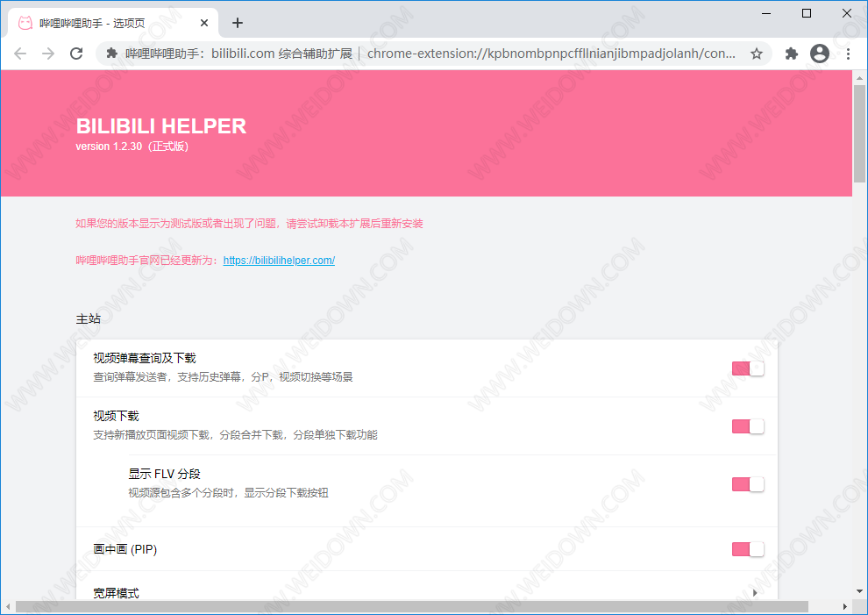Click the 显示 FLV 分段 label

(x=165, y=475)
